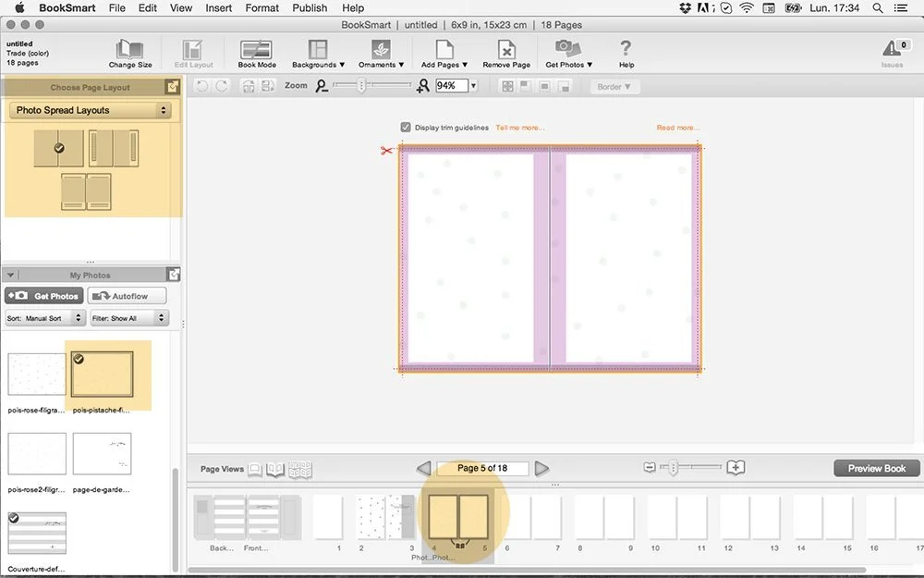This screenshot has width=924, height=578.
Task: Click the Get Photos button in My Photos
Action: pyautogui.click(x=44, y=296)
